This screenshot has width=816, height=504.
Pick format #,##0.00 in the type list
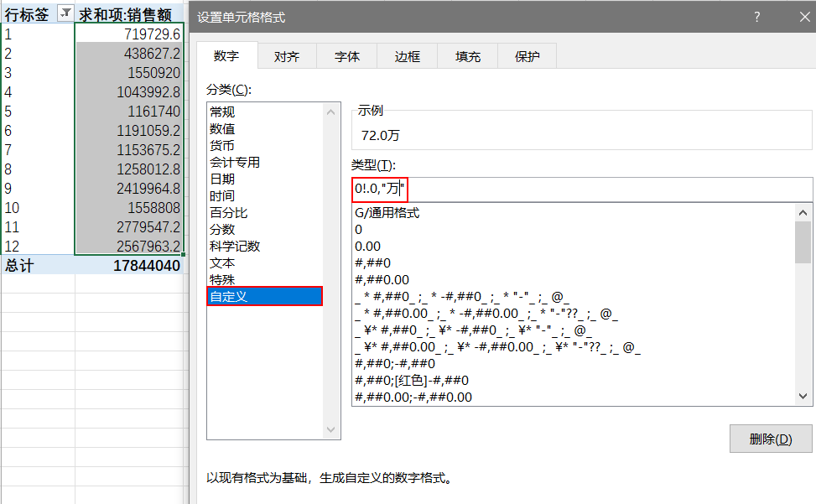coord(574,280)
